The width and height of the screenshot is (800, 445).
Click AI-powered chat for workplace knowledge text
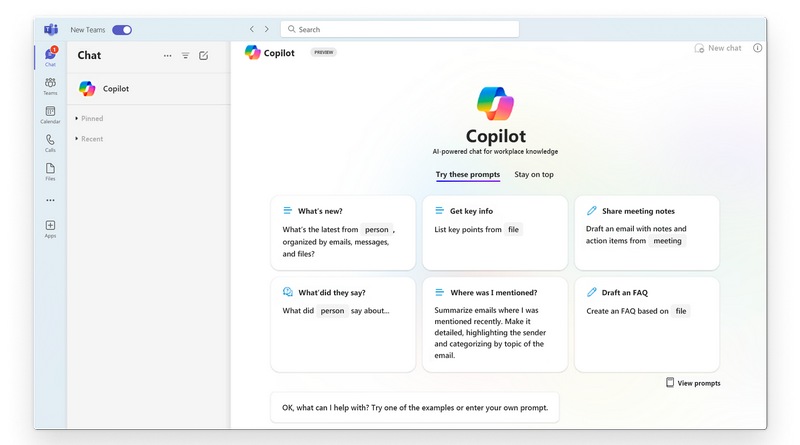point(495,152)
